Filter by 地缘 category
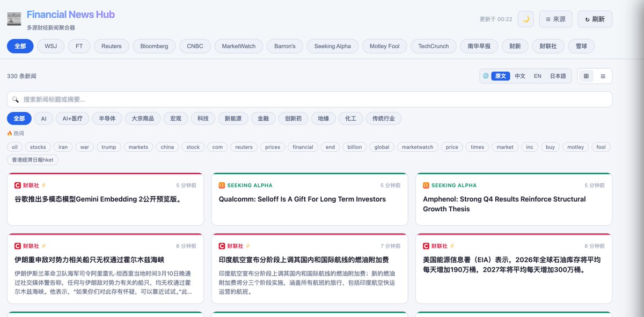Image resolution: width=644 pixels, height=317 pixels. point(324,119)
